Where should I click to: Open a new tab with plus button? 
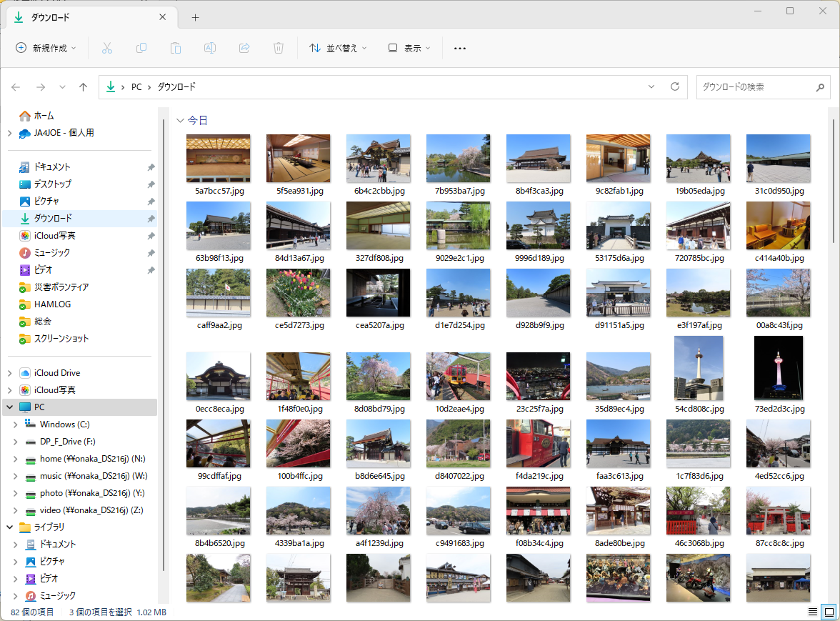(x=195, y=17)
